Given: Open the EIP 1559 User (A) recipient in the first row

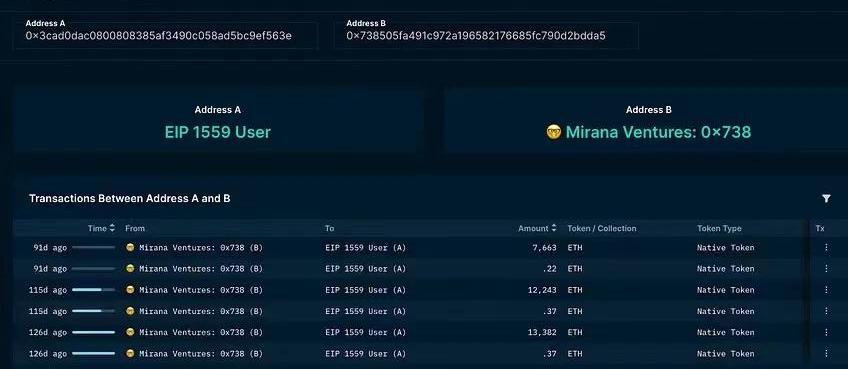Looking at the screenshot, I should click(365, 247).
